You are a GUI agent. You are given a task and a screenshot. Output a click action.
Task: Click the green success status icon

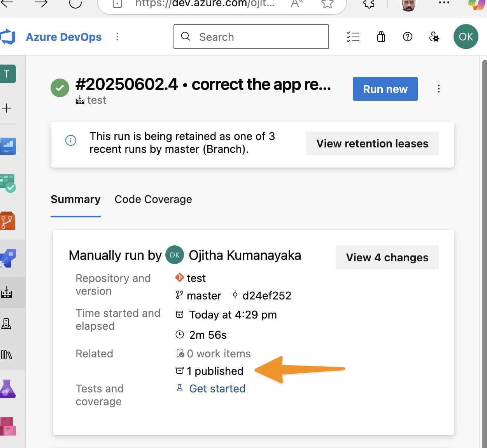coord(60,87)
